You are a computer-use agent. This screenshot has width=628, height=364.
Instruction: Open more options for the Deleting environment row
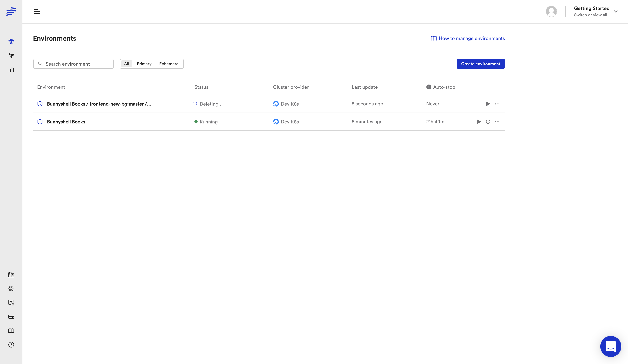tap(497, 104)
